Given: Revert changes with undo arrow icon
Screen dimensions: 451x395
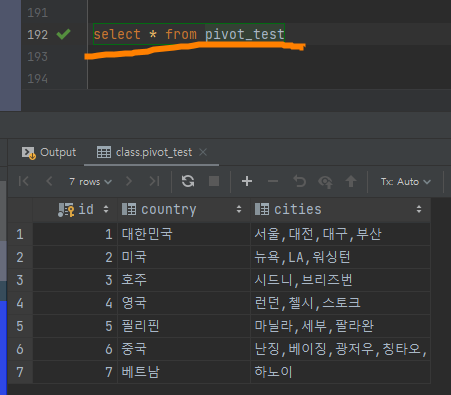Looking at the screenshot, I should 299,181.
